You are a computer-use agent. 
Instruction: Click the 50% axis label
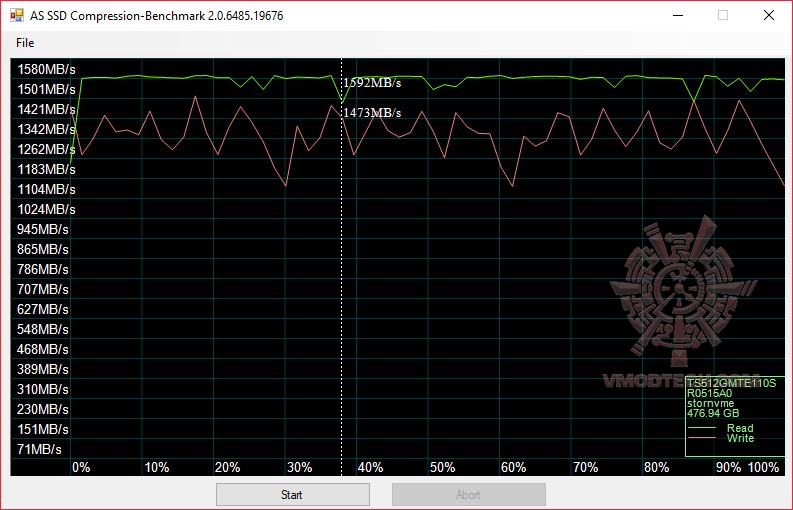tap(443, 468)
